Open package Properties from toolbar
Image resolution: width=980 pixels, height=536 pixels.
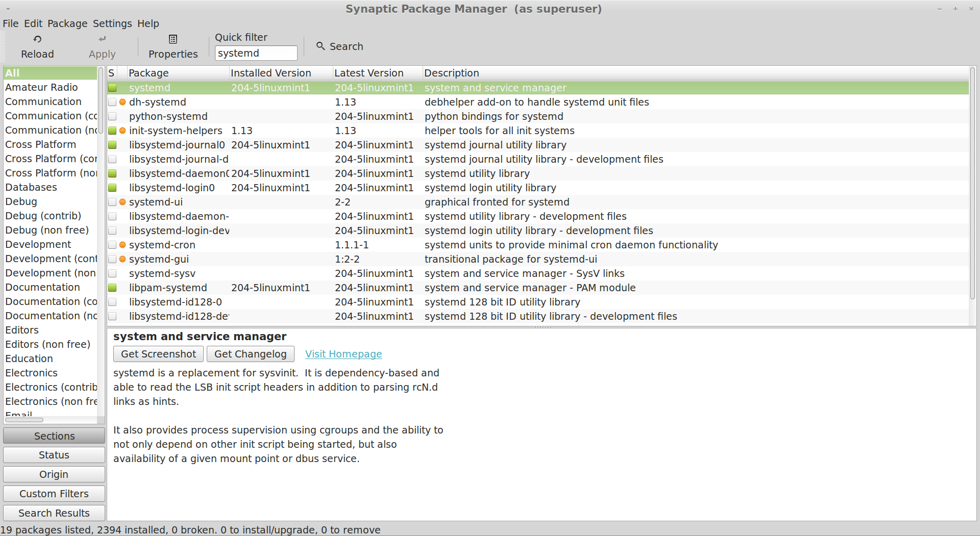[x=173, y=46]
